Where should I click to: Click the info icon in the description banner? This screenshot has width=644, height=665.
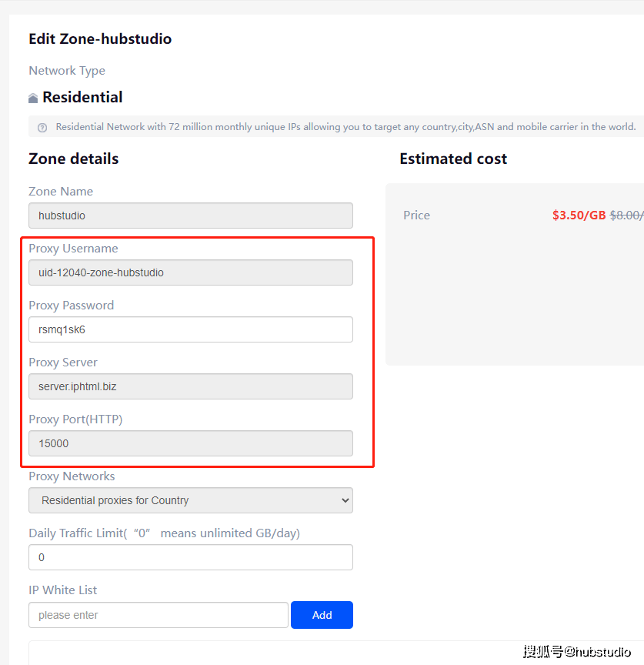pos(42,128)
